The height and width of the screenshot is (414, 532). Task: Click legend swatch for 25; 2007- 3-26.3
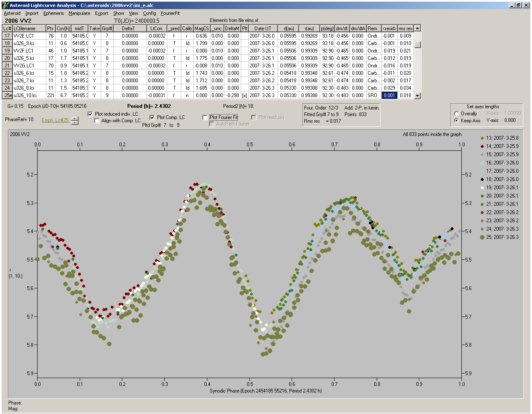click(482, 237)
